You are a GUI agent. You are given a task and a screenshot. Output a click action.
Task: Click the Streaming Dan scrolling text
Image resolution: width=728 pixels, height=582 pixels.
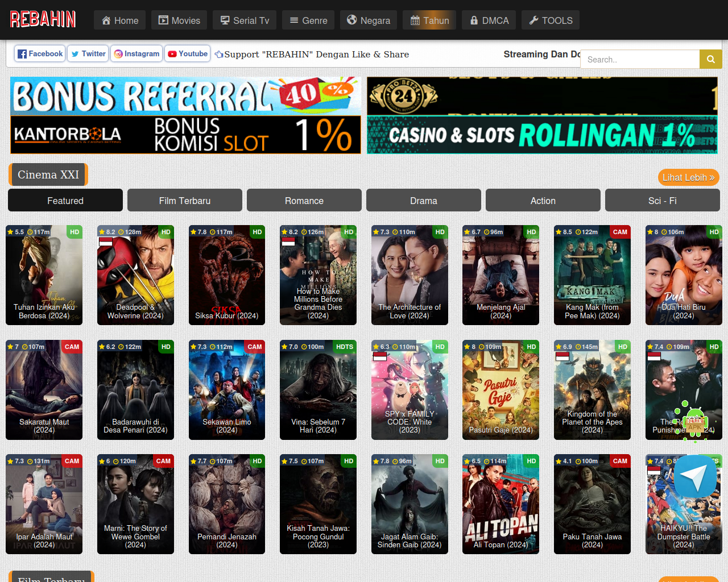(x=541, y=54)
